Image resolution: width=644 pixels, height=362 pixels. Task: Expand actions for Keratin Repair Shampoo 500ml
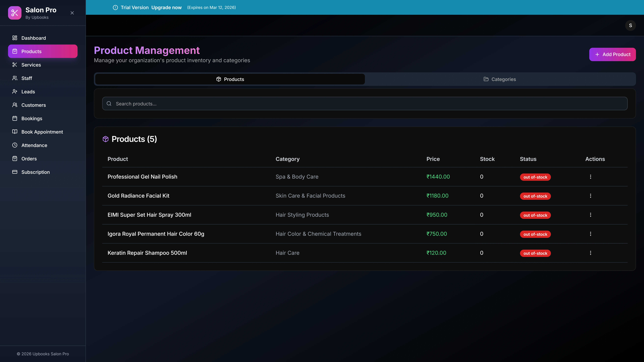tap(591, 253)
